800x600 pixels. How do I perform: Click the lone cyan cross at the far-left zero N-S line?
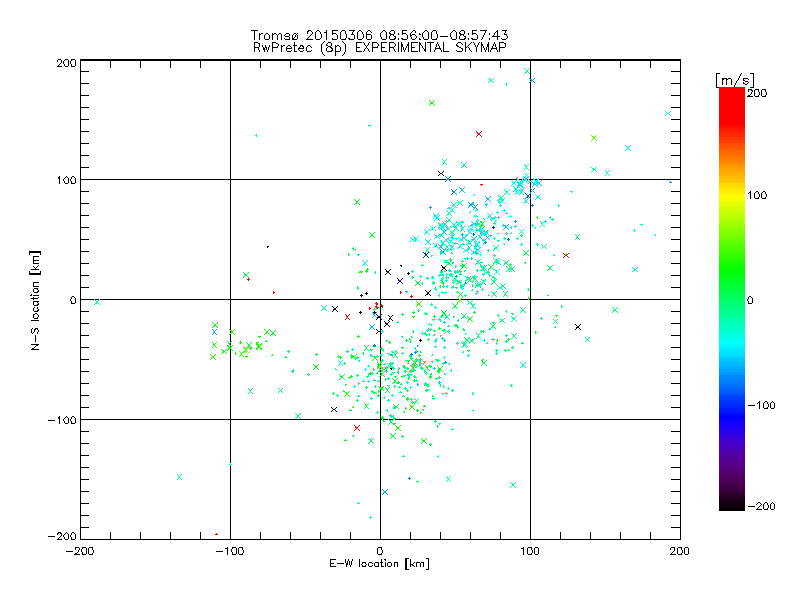point(97,302)
